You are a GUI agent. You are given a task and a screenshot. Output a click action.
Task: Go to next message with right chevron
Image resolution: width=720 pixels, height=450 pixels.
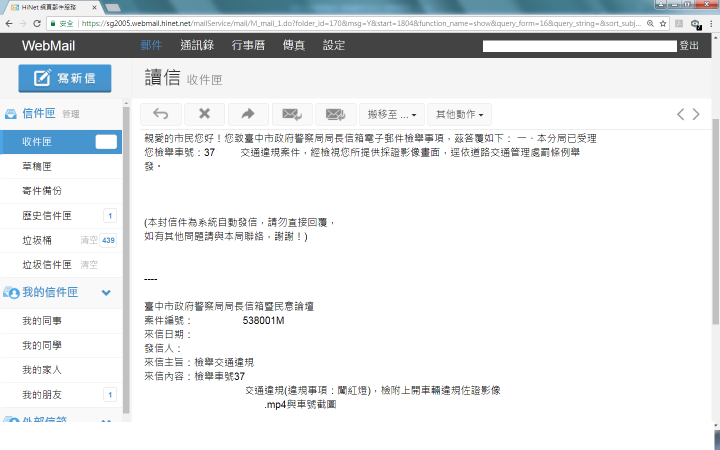[x=696, y=114]
